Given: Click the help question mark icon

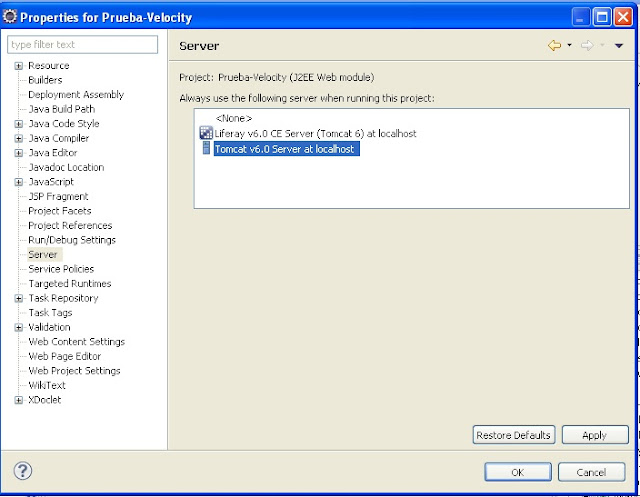Looking at the screenshot, I should [22, 471].
